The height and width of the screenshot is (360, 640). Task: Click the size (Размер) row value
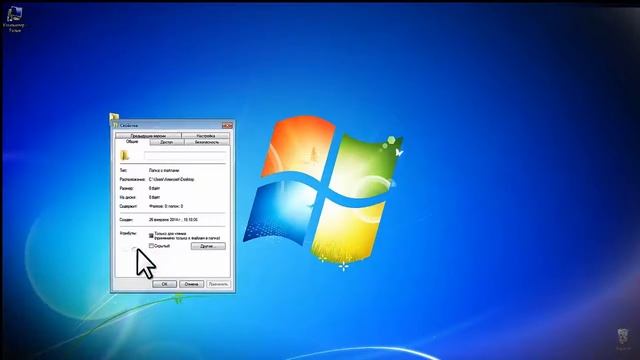pyautogui.click(x=154, y=188)
